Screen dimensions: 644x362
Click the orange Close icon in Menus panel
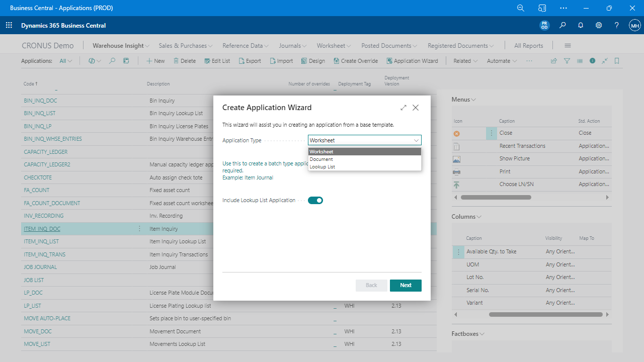456,133
